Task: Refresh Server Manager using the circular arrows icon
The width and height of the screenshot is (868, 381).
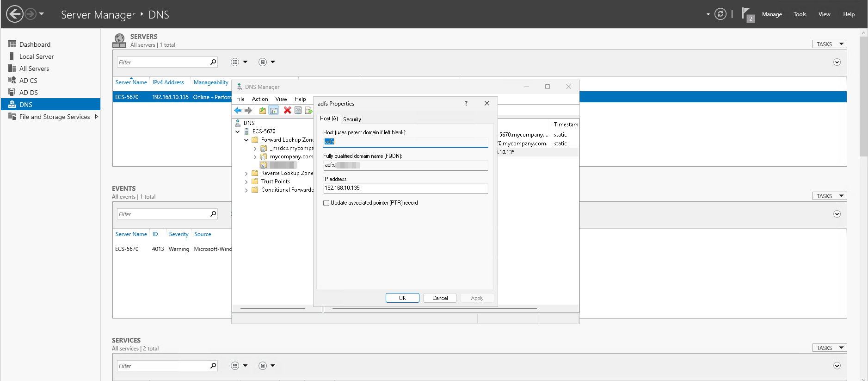Action: 720,14
